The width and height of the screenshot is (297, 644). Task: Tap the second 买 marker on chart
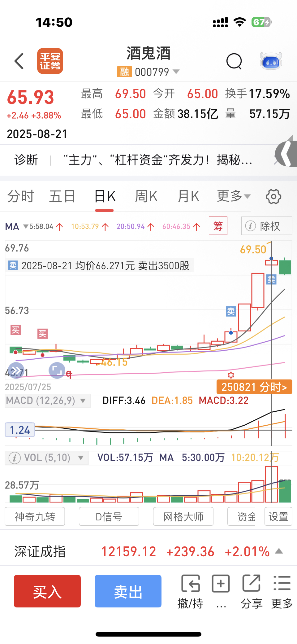[42, 334]
